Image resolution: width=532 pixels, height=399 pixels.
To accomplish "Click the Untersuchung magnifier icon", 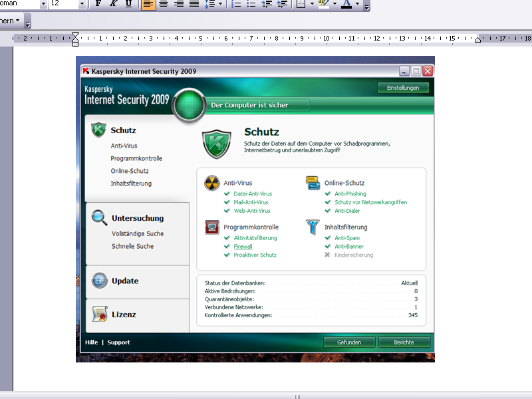I will click(99, 217).
